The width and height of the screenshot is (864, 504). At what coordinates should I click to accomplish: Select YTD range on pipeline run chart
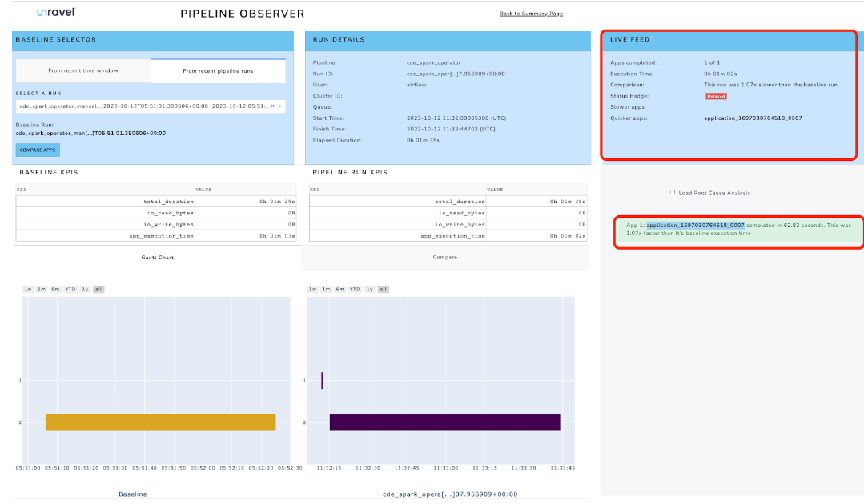point(355,290)
